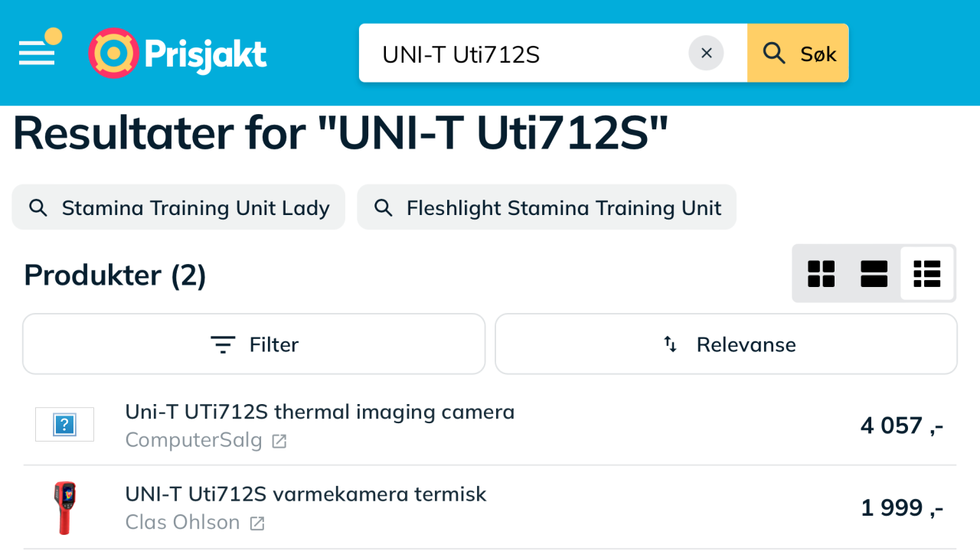Open UNI-T Uti712S varmekamera termisk listing
Screen dimensions: 980x551
point(305,494)
